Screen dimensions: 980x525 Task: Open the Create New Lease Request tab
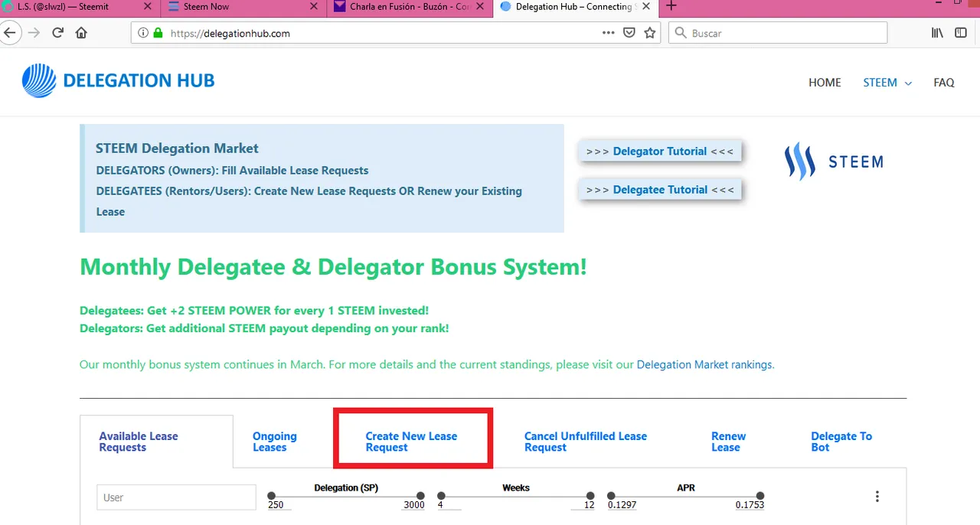[411, 442]
